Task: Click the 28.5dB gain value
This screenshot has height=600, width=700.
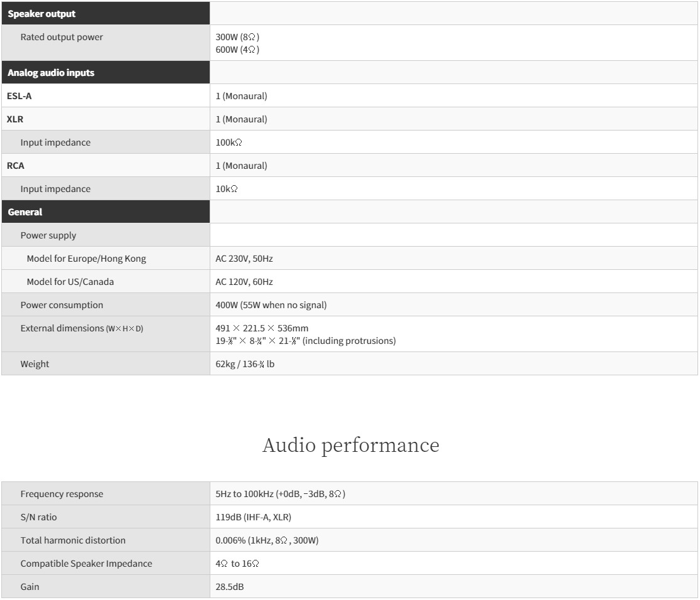Action: pyautogui.click(x=230, y=587)
